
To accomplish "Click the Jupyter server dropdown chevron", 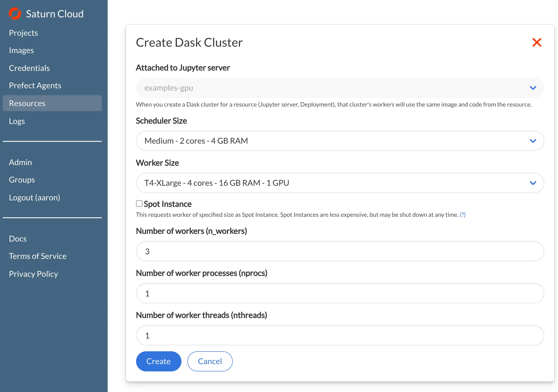I will coord(533,88).
